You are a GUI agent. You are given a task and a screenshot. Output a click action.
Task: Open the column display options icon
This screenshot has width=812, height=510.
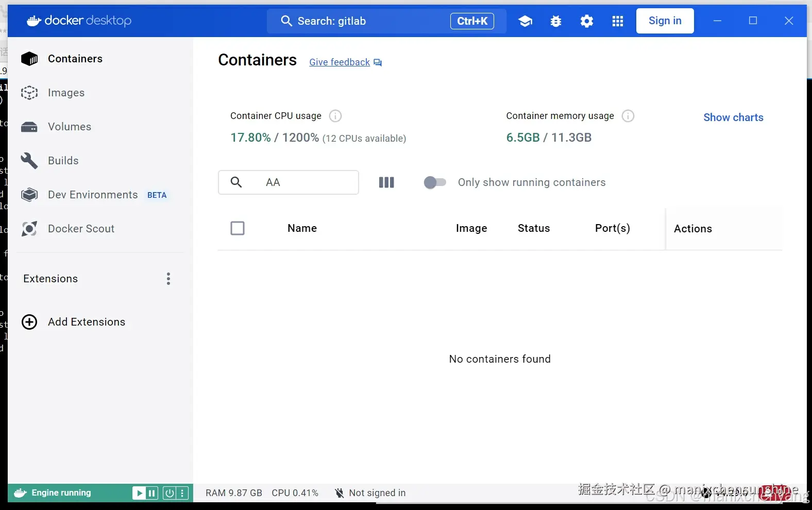386,182
